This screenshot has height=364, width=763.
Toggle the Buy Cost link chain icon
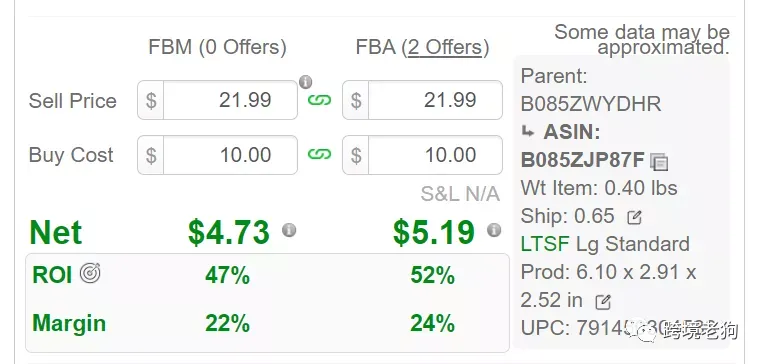[x=319, y=154]
